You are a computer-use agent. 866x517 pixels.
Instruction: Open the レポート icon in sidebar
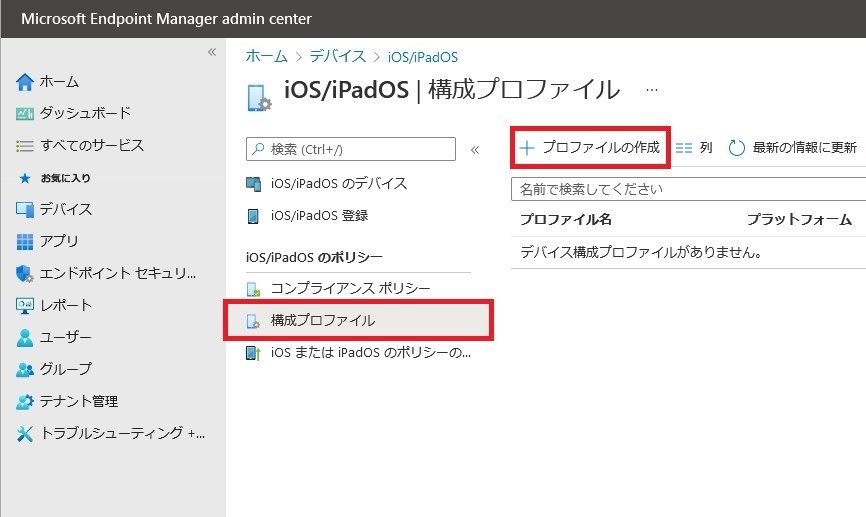[25, 305]
